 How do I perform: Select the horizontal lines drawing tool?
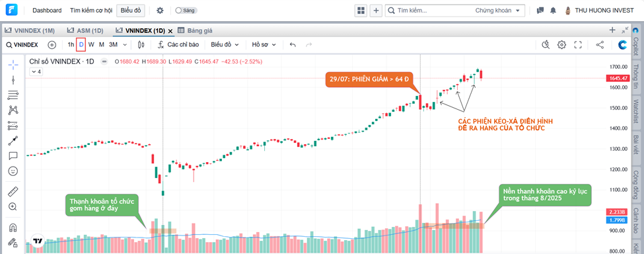(13, 95)
